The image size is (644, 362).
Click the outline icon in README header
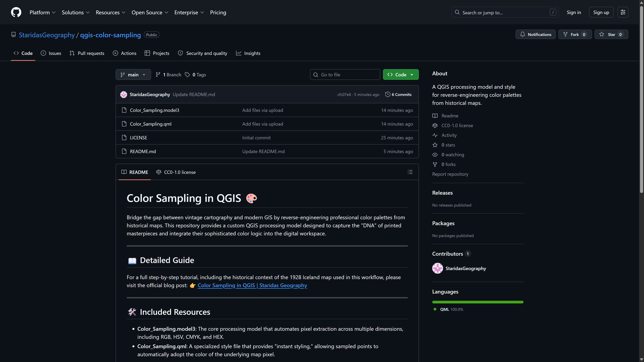point(410,172)
